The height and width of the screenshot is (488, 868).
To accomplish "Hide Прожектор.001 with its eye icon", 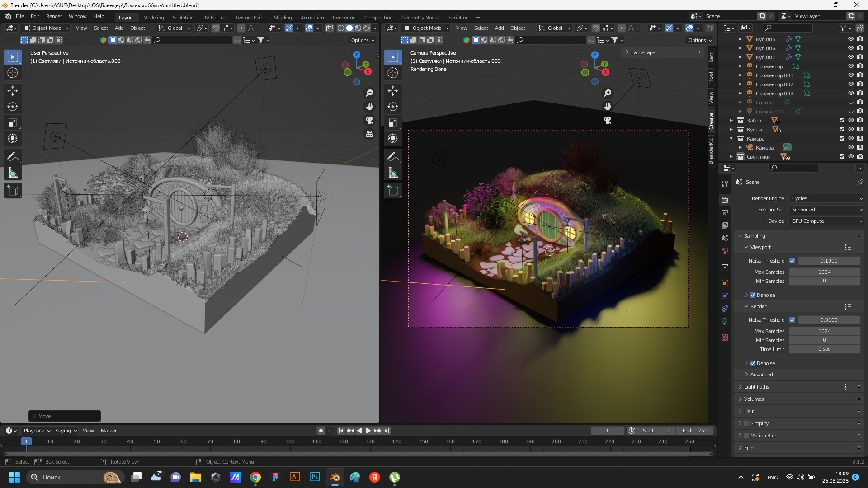I will tap(850, 75).
